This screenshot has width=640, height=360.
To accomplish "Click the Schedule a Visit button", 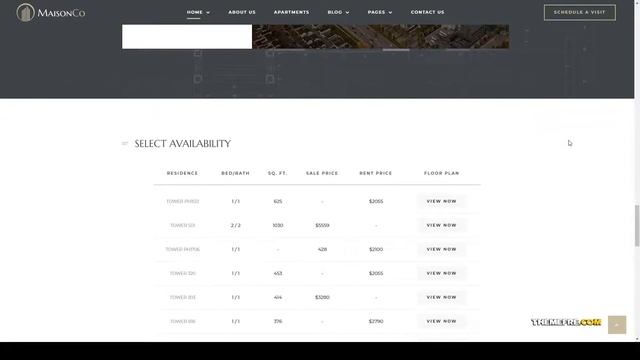I will [x=580, y=12].
